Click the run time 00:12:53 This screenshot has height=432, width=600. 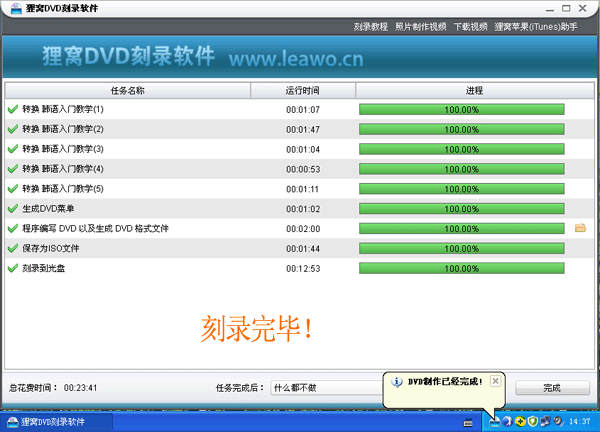[x=303, y=269]
